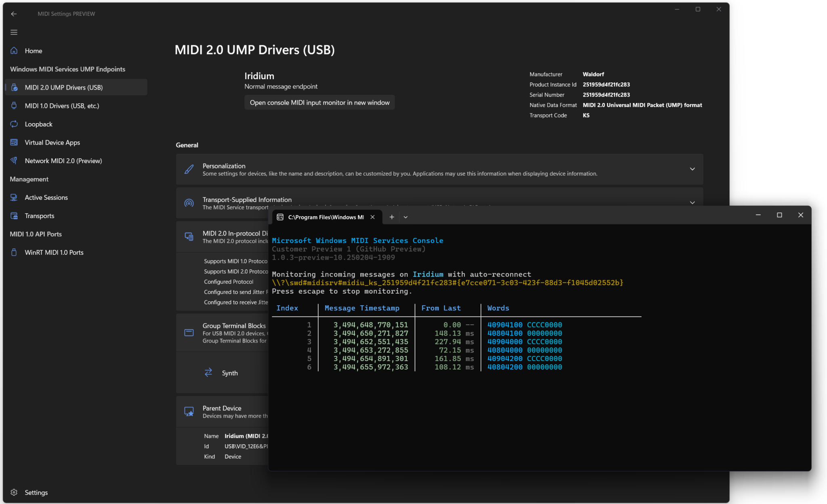
Task: Open the Settings gear at bottom
Action: (x=14, y=492)
